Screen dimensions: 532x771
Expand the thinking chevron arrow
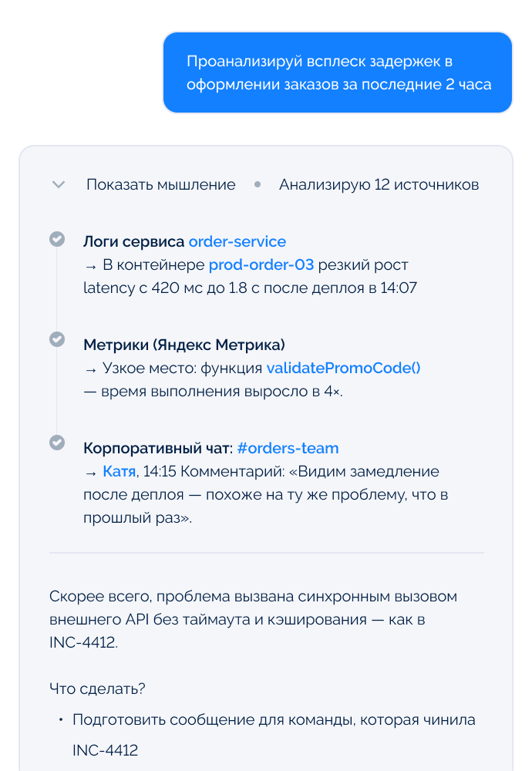point(58,185)
